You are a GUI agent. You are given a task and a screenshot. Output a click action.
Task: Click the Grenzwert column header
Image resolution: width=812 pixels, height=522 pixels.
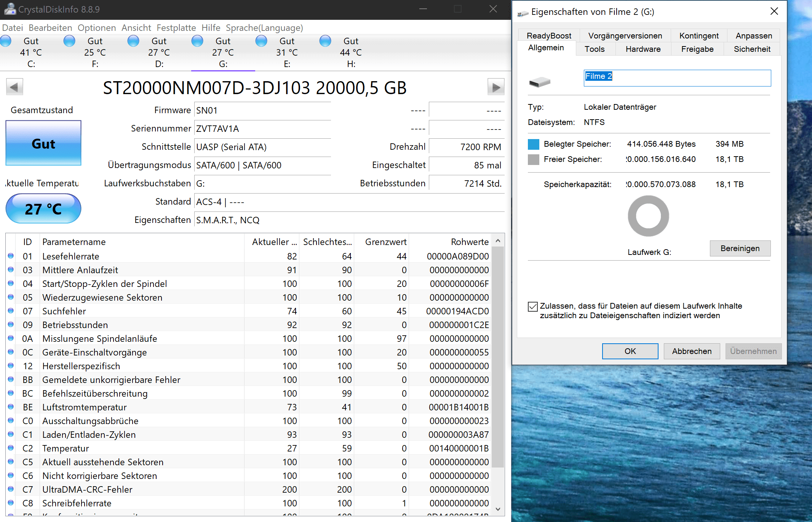(x=381, y=242)
